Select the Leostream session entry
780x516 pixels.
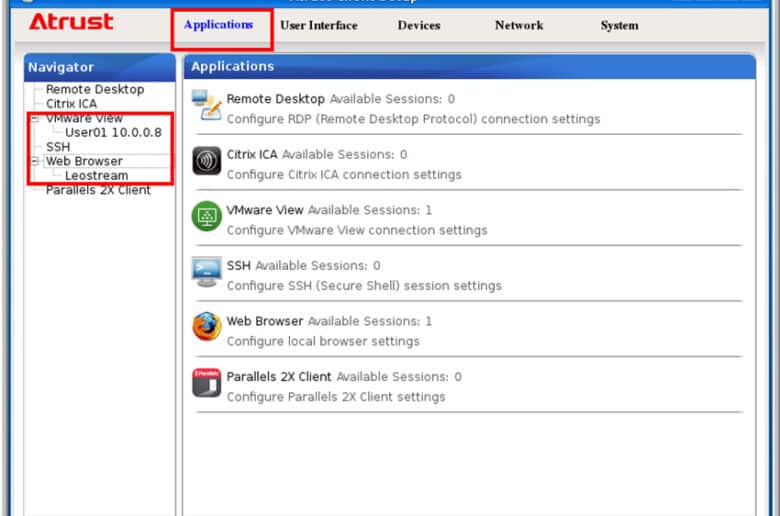[x=97, y=176]
